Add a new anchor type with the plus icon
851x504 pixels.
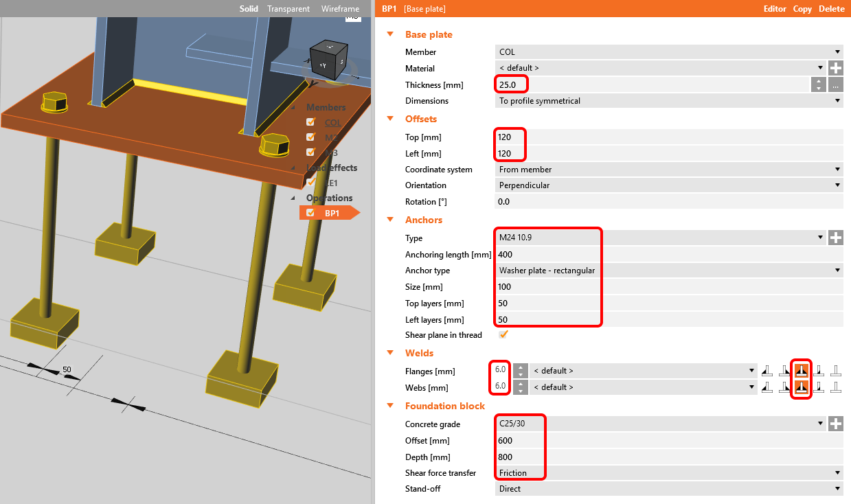[x=835, y=238]
